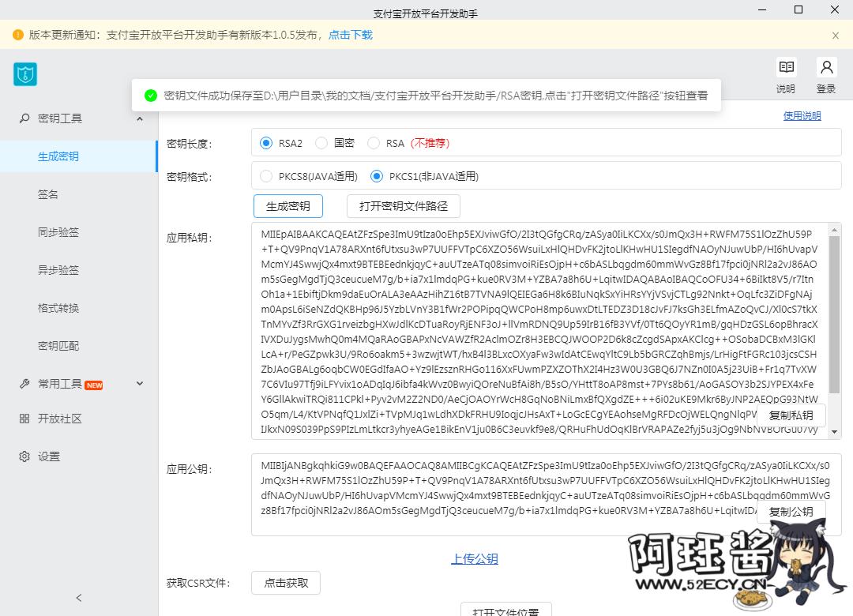Click the 应用私钥: label
Image resolution: width=853 pixels, height=616 pixels.
pos(190,238)
